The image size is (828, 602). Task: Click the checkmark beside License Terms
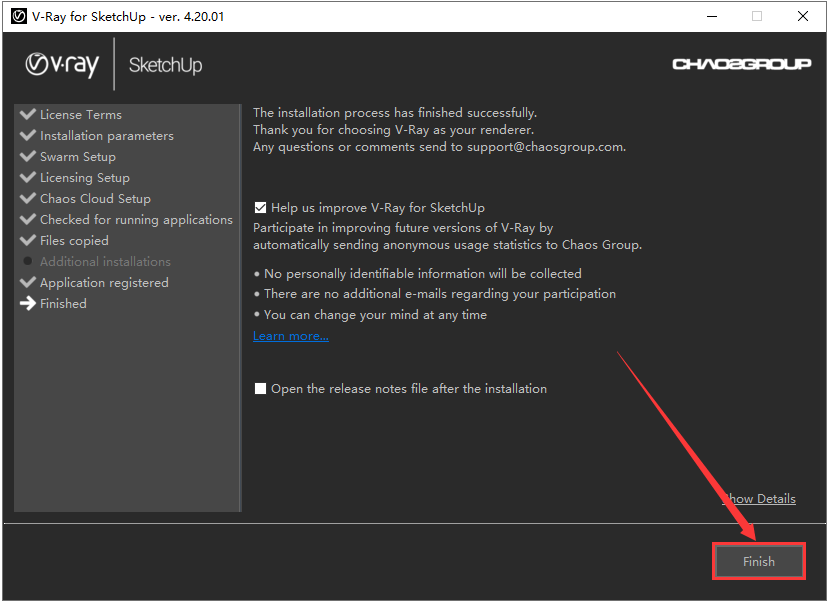point(27,114)
